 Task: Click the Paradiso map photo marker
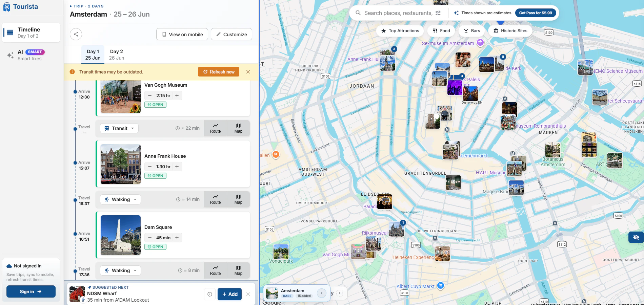click(385, 202)
